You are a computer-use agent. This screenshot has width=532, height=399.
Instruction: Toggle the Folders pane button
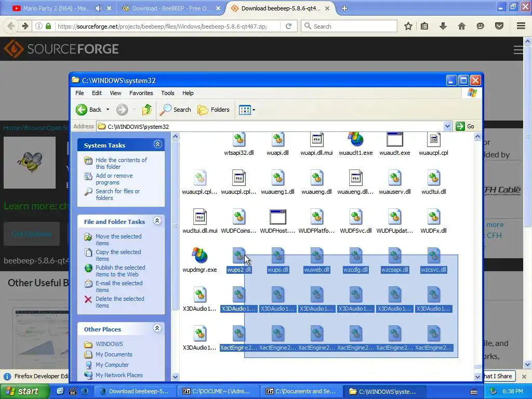214,110
